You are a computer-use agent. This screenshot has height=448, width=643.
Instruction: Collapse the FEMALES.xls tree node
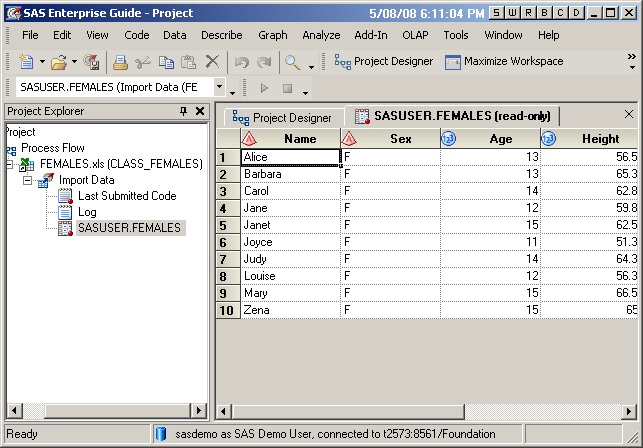[11, 164]
